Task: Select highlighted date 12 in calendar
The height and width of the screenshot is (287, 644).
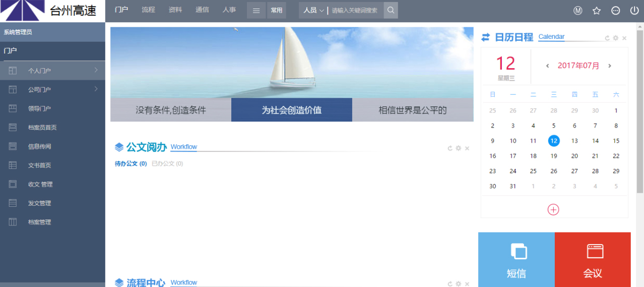Action: pyautogui.click(x=554, y=141)
